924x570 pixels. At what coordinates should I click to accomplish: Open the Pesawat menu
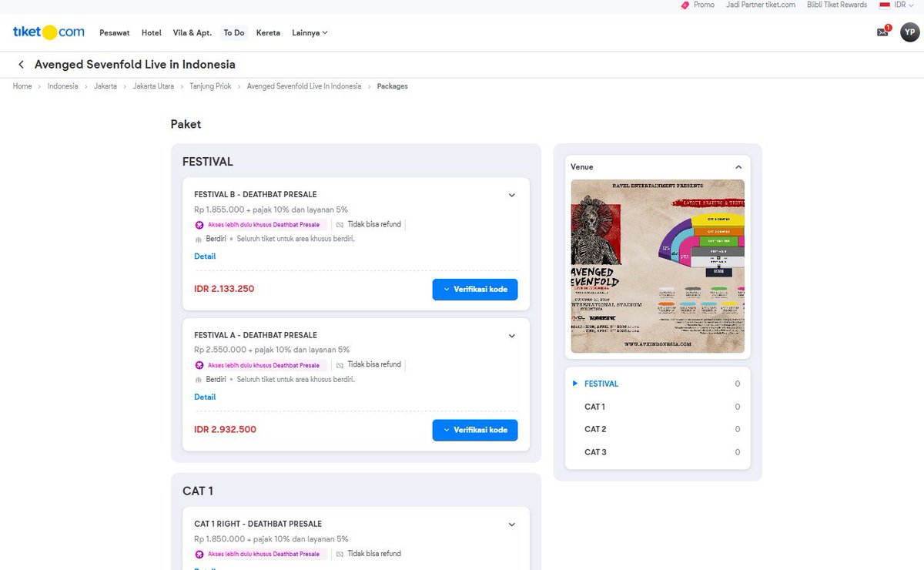point(114,33)
